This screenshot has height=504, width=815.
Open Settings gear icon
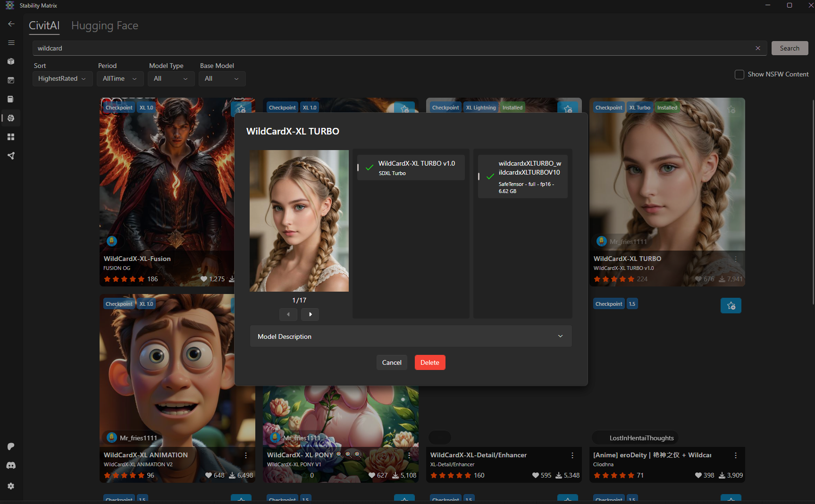pyautogui.click(x=11, y=486)
